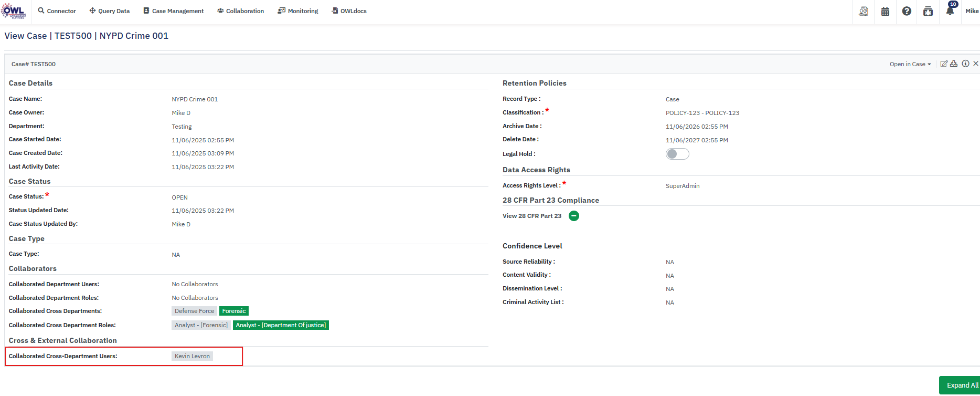This screenshot has width=980, height=396.
Task: Open the Collaboration menu
Action: [241, 11]
